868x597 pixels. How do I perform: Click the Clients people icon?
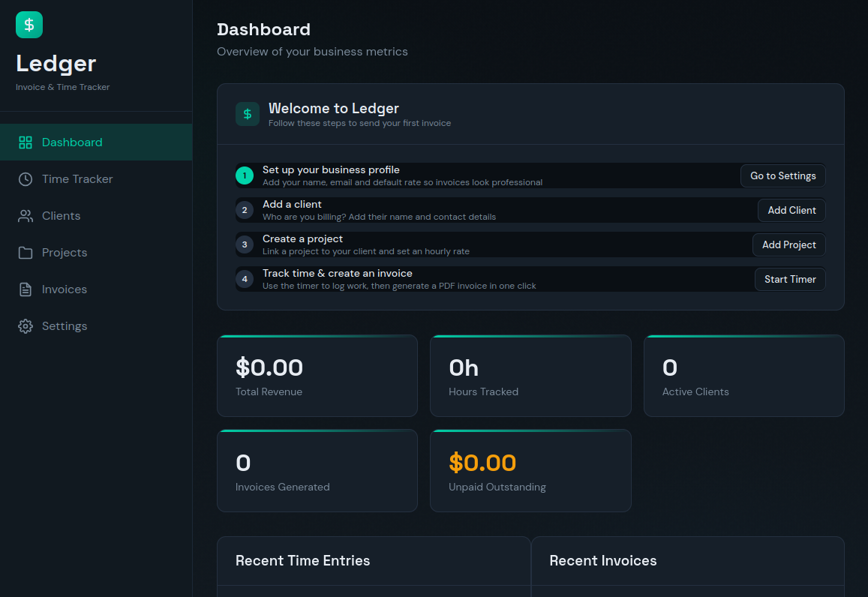pos(26,216)
